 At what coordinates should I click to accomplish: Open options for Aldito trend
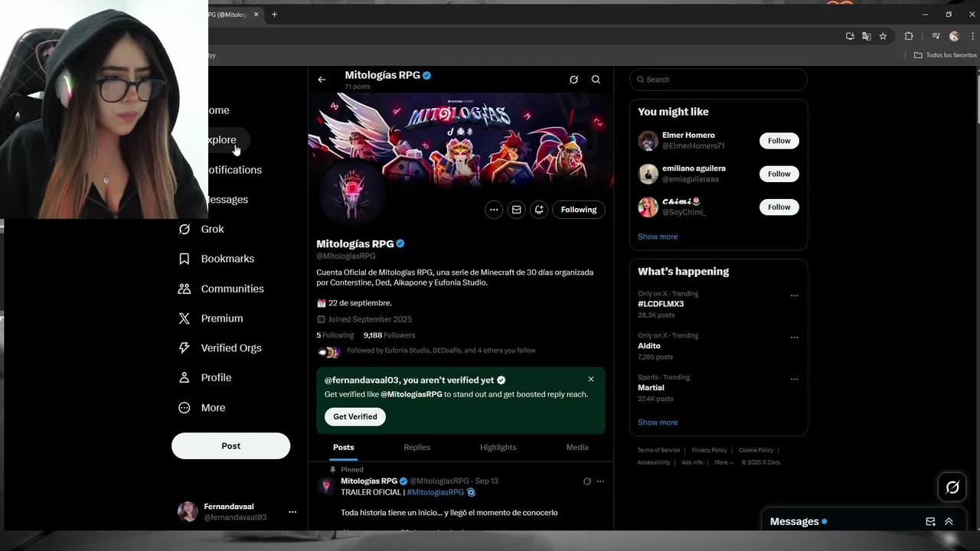pos(794,337)
